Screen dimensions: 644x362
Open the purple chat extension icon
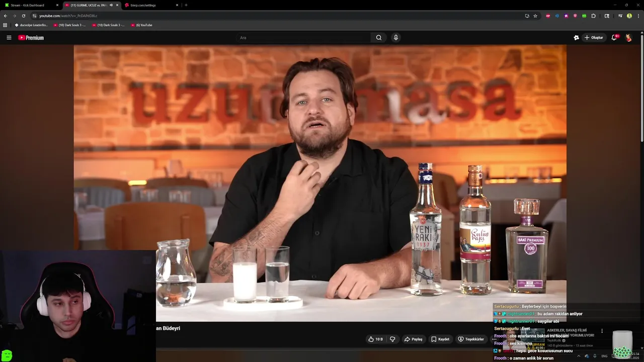point(566,16)
